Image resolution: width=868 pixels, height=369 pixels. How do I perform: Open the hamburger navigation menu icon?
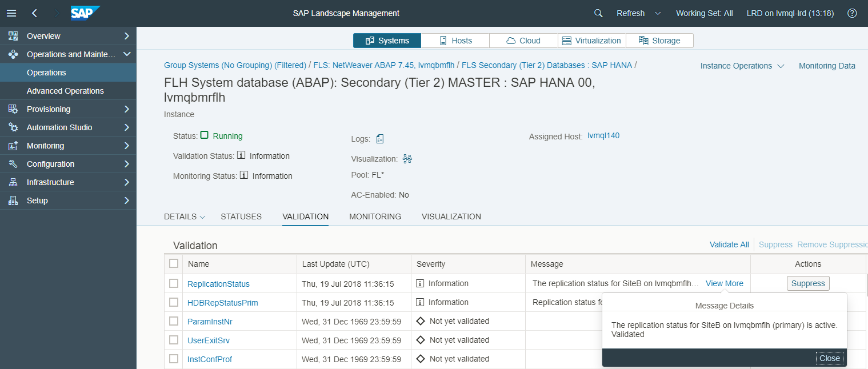pos(11,13)
